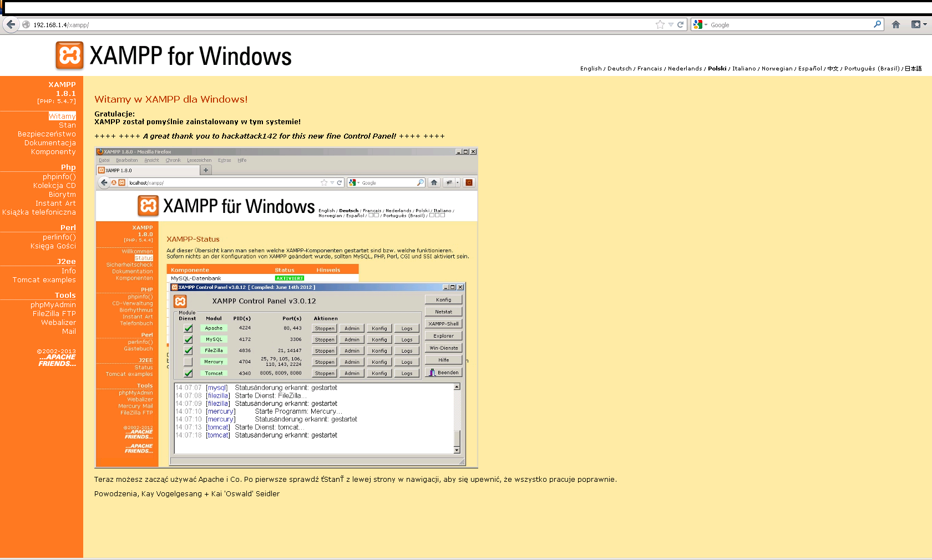Open the Witamy sidebar page

62,116
